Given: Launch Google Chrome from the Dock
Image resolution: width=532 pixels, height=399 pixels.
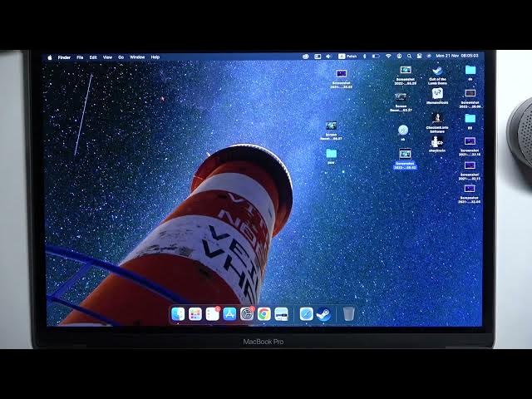Looking at the screenshot, I should (264, 314).
